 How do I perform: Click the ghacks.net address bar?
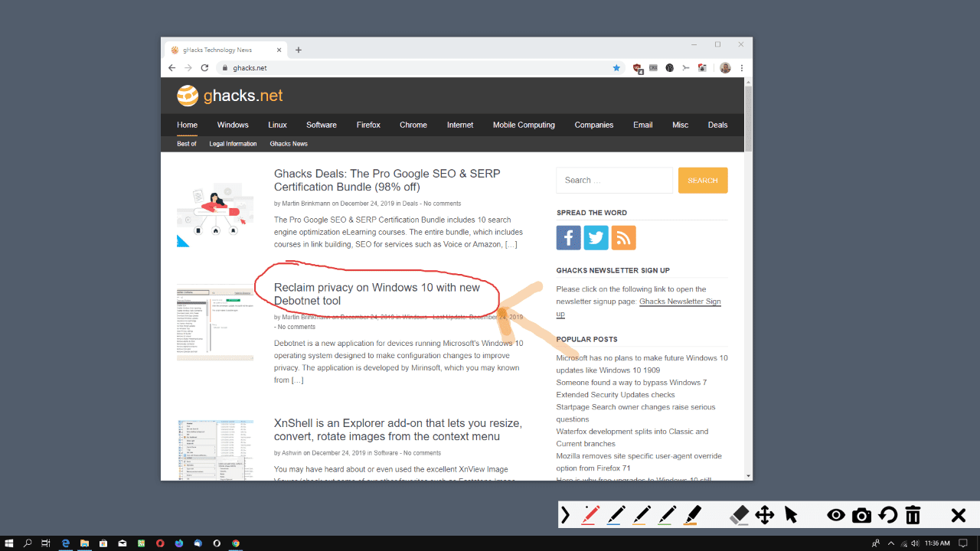(x=420, y=68)
